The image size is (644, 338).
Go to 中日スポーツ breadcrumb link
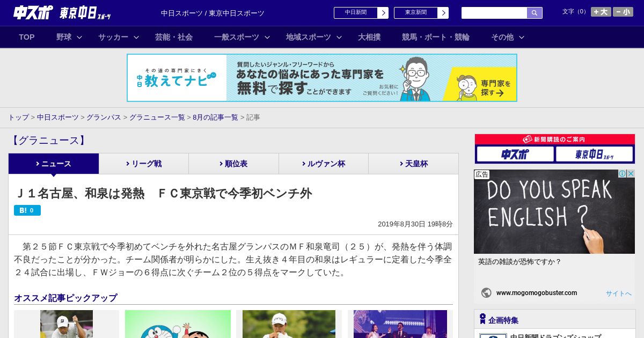tap(58, 117)
